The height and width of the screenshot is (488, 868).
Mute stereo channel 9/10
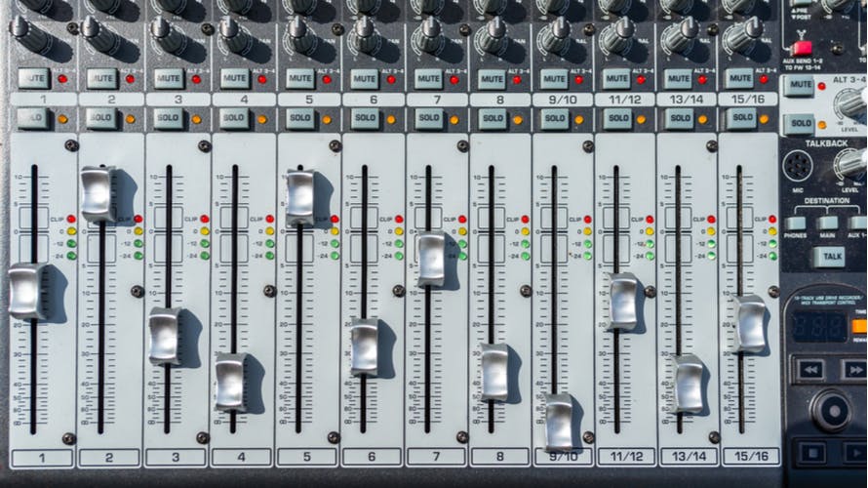(554, 79)
